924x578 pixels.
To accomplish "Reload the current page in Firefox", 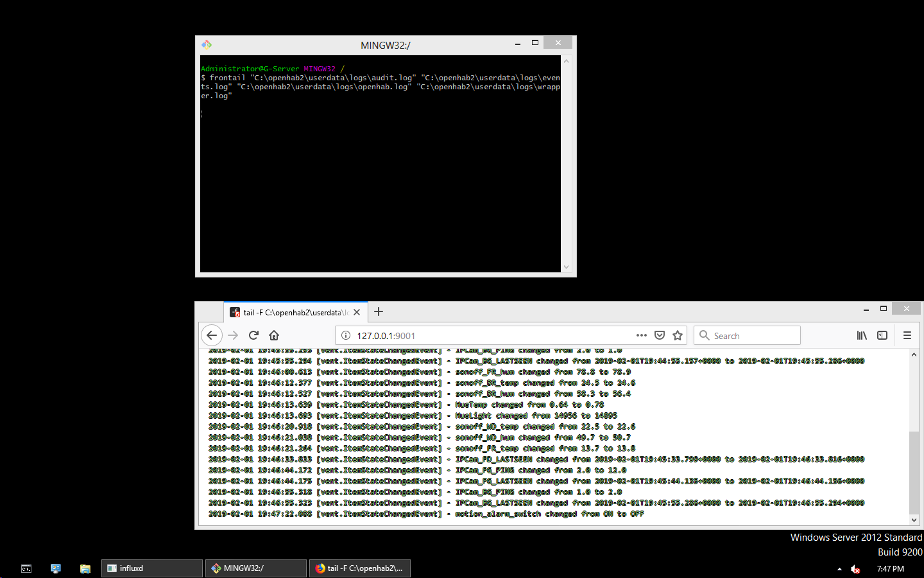I will pyautogui.click(x=253, y=335).
